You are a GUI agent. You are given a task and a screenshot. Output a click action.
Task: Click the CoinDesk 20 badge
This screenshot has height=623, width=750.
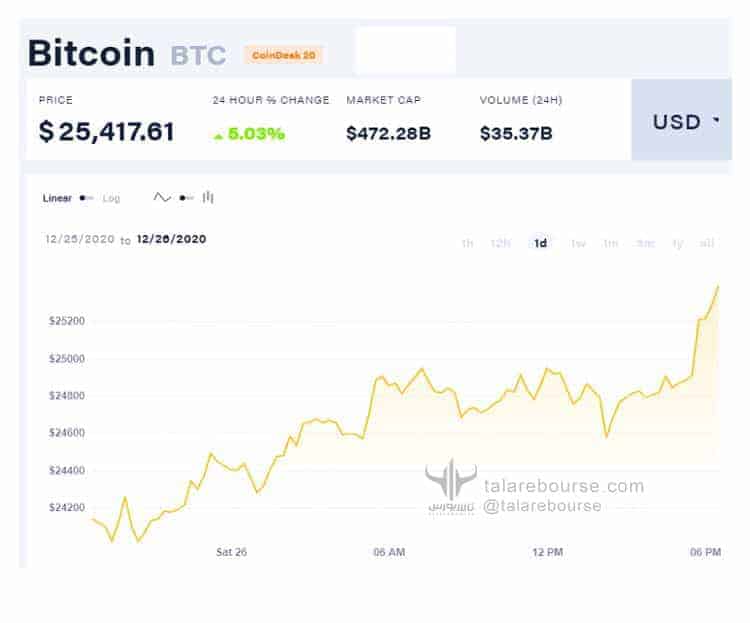(283, 55)
